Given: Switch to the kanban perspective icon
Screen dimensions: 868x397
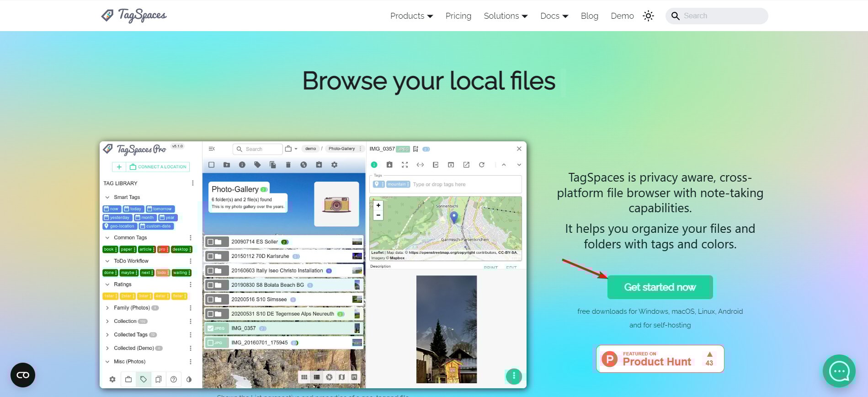Looking at the screenshot, I should [354, 377].
